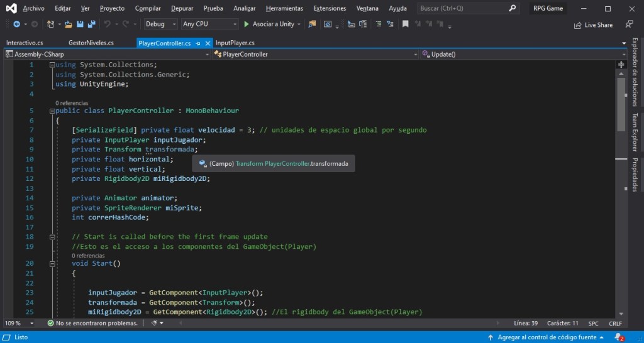Click the Live Share button
This screenshot has height=343, width=644.
coord(594,25)
